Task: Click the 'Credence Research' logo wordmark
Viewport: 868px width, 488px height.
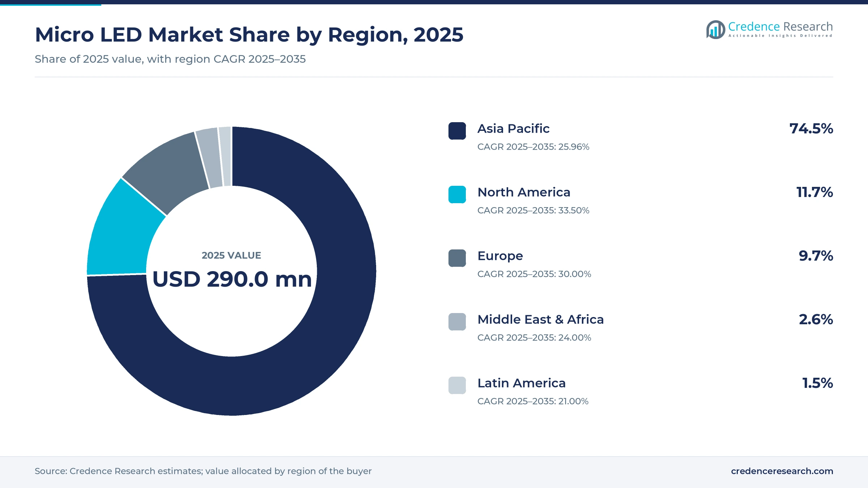Action: point(780,27)
